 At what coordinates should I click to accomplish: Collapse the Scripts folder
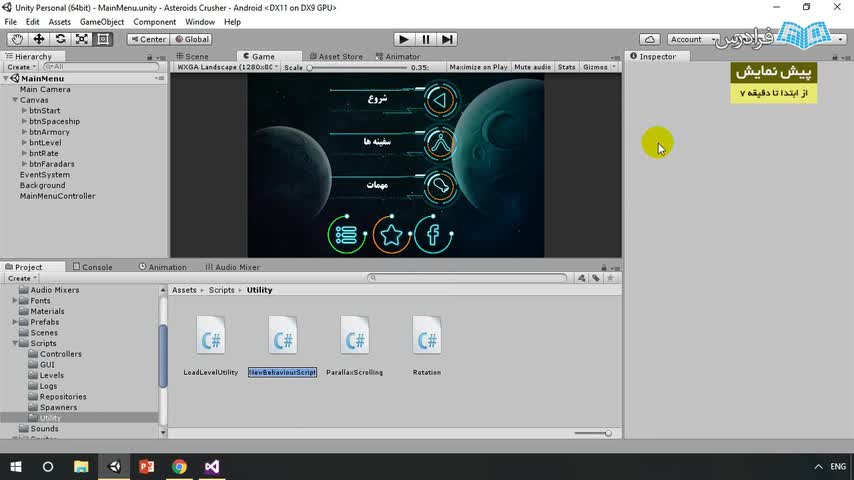point(15,343)
